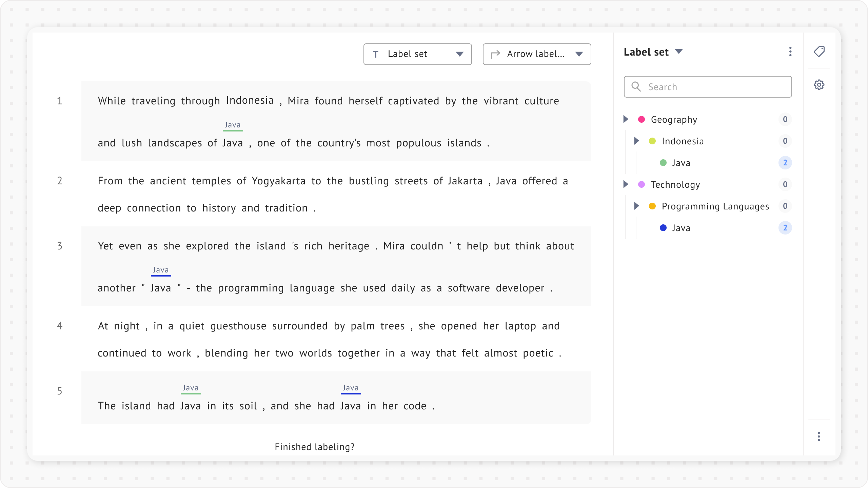868x488 pixels.
Task: Click the green Java tag in sentence 1
Action: [233, 125]
